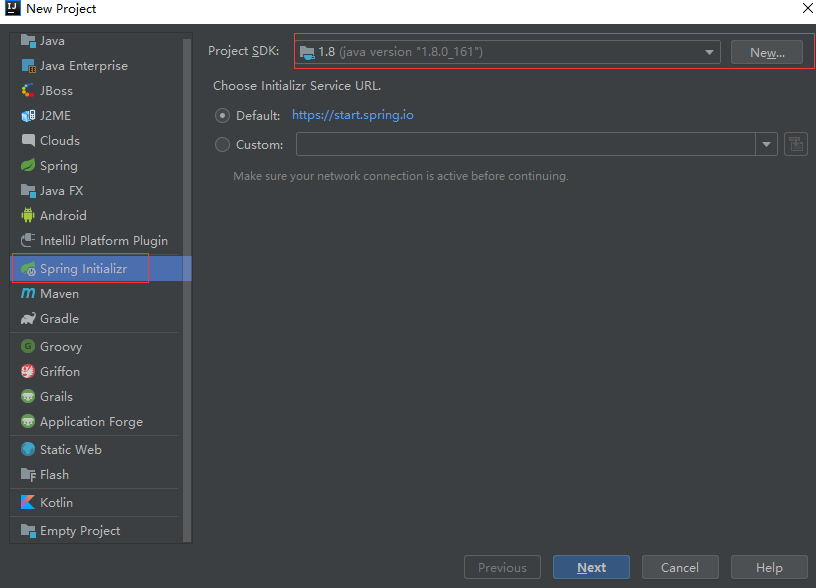Click the Grails icon
Image resolution: width=816 pixels, height=588 pixels.
(28, 397)
